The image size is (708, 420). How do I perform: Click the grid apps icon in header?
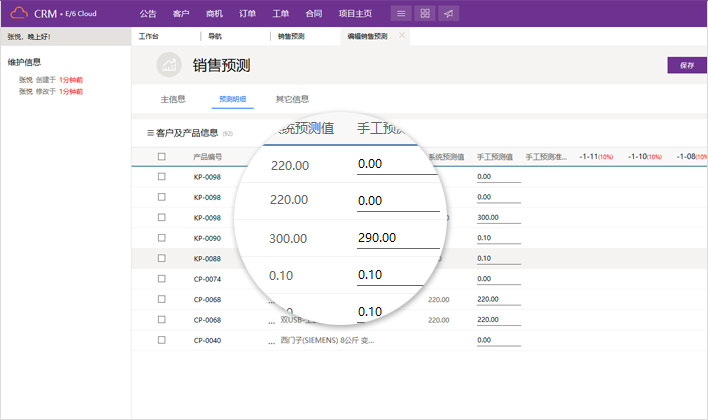pos(425,13)
